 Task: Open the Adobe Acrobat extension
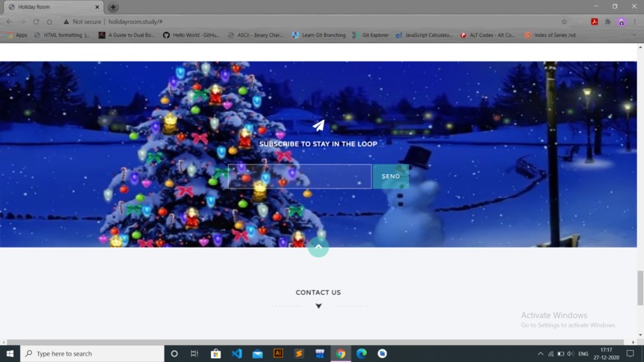[594, 22]
